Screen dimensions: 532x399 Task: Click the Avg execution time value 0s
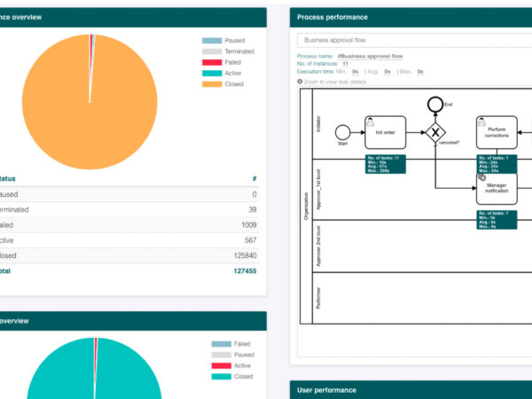pos(387,72)
